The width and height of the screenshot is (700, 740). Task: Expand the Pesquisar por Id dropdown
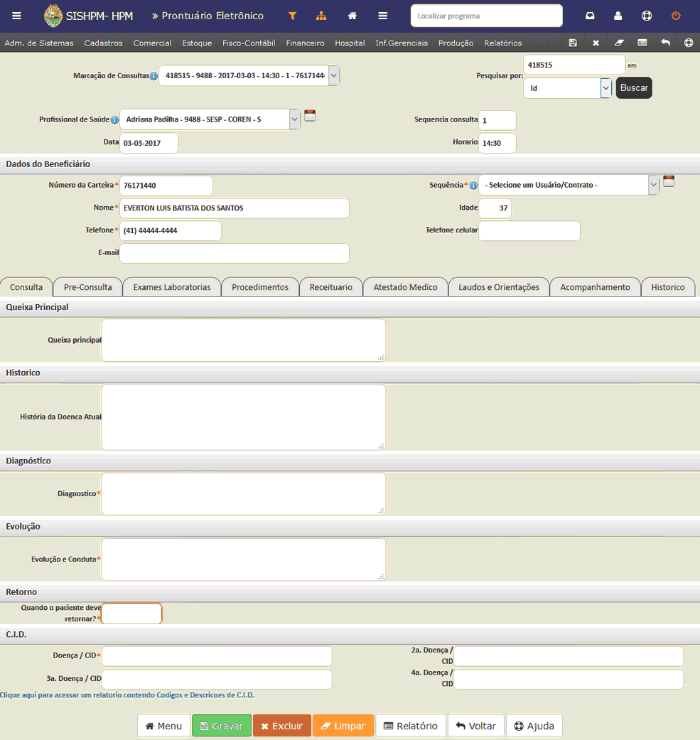pyautogui.click(x=605, y=87)
